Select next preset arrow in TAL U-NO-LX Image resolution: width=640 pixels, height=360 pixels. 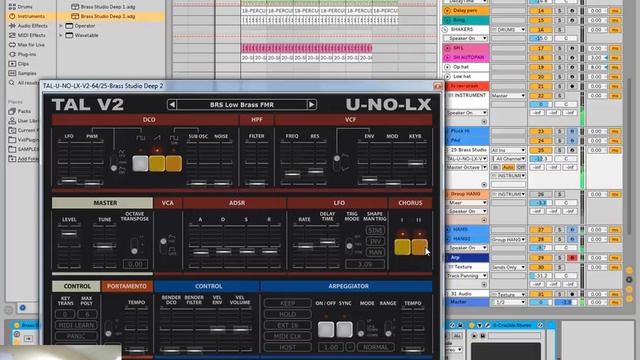pyautogui.click(x=311, y=105)
